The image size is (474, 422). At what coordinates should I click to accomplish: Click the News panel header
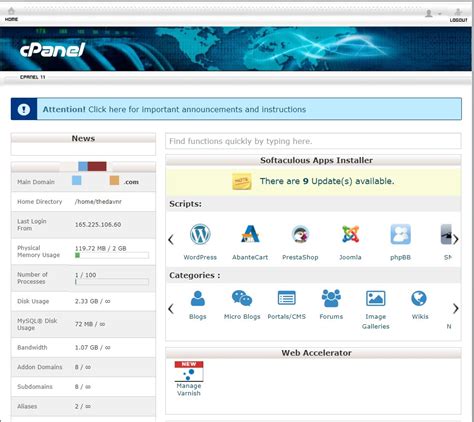click(83, 138)
